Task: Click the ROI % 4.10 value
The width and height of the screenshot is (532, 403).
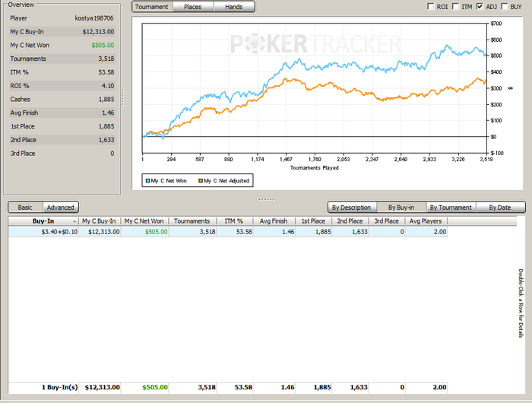Action: (x=108, y=86)
